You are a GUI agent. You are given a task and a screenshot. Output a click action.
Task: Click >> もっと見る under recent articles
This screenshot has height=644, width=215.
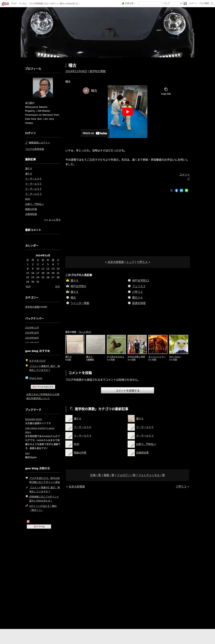pyautogui.click(x=52, y=220)
